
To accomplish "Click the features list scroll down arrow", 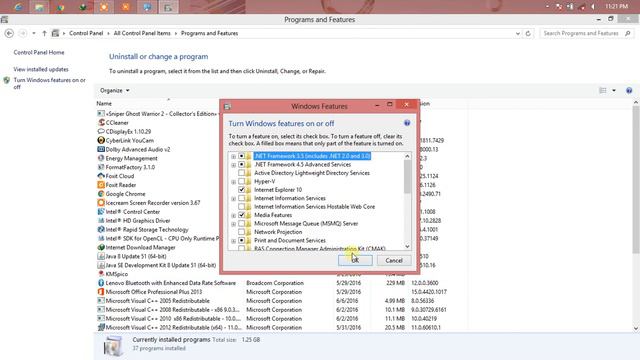I will [x=407, y=246].
